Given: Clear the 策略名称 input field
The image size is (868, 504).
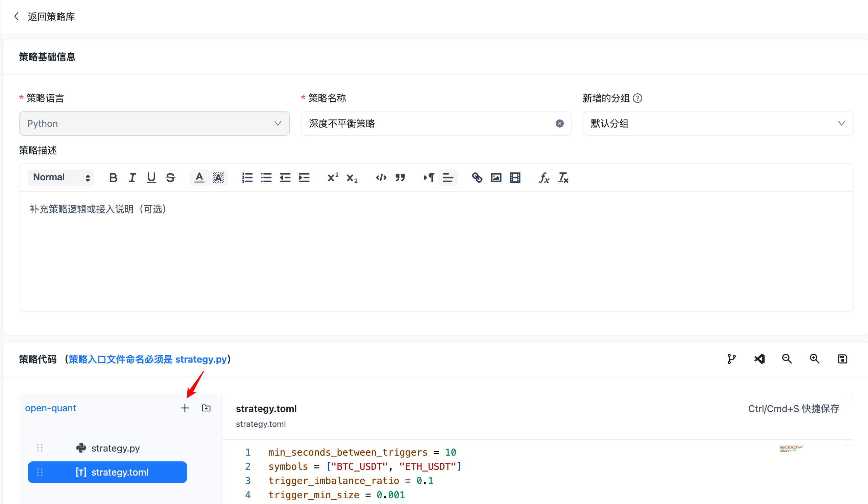Looking at the screenshot, I should pyautogui.click(x=559, y=123).
